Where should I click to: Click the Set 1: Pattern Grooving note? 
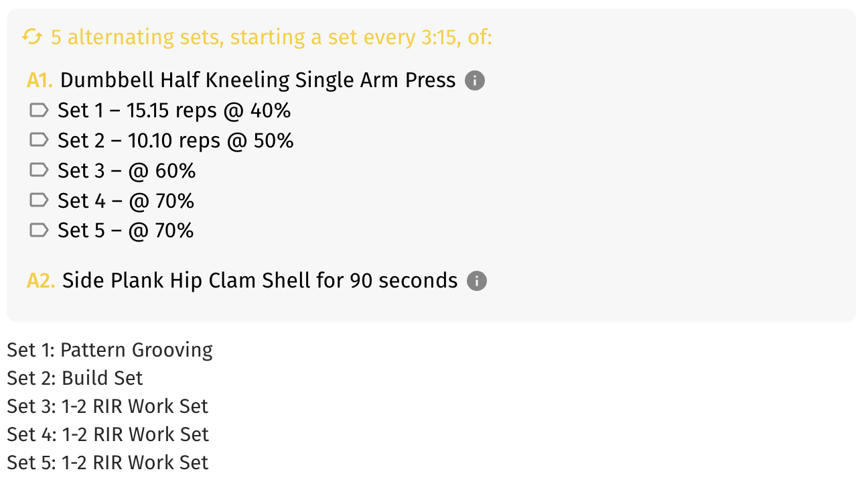(110, 350)
